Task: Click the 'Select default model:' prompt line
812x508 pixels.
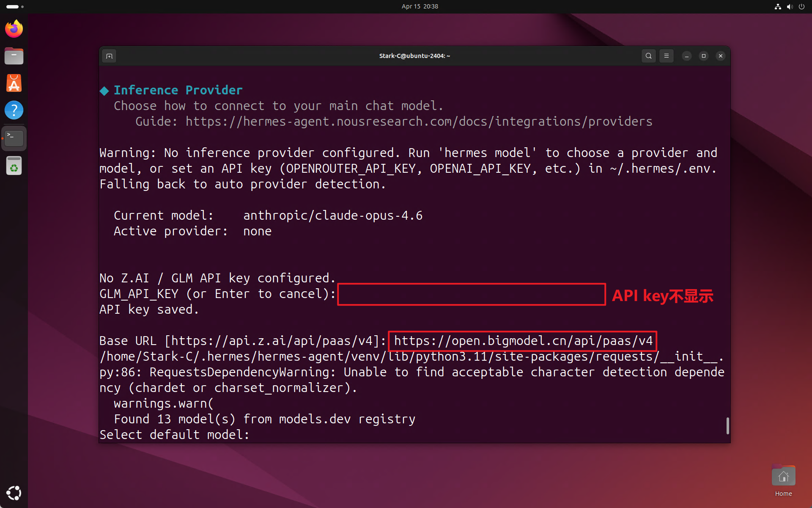Action: pyautogui.click(x=174, y=435)
